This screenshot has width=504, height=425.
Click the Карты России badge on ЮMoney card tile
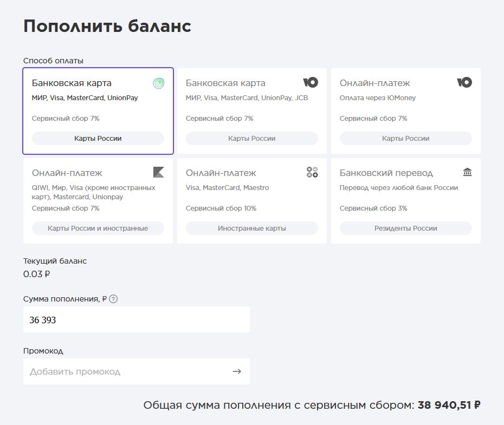tap(251, 138)
